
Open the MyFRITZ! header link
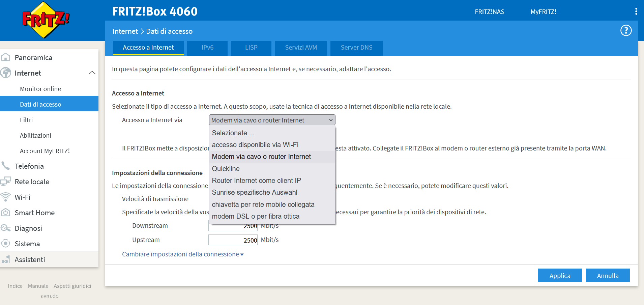point(544,12)
